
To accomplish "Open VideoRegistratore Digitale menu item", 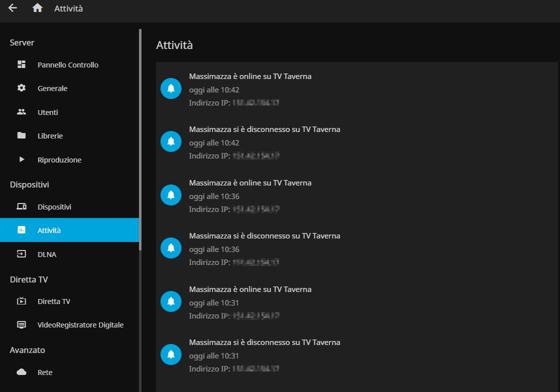I will [x=80, y=324].
